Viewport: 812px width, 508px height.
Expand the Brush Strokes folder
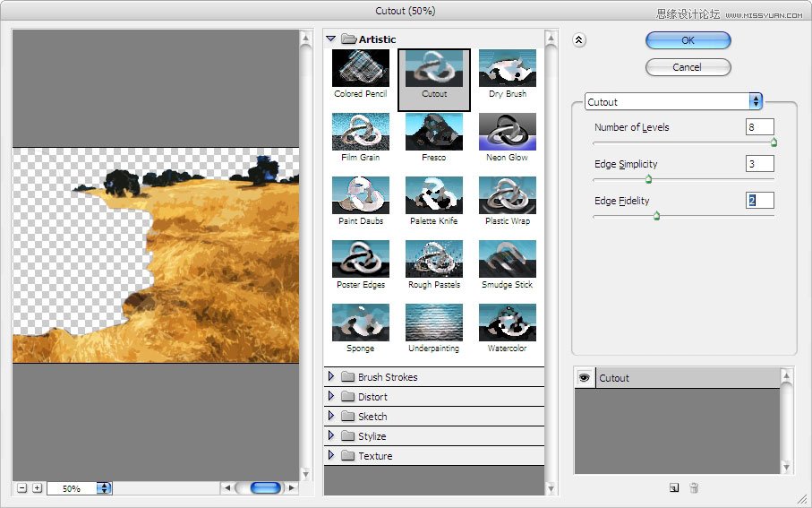pos(331,377)
